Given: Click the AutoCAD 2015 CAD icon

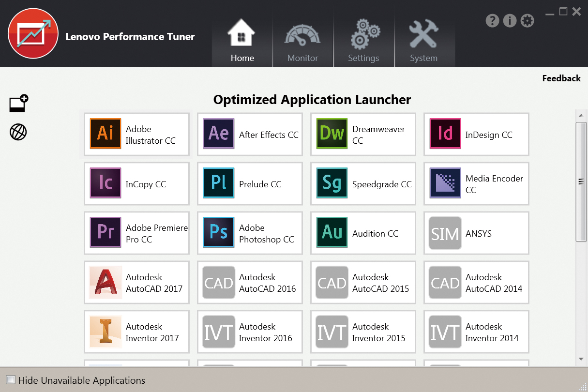Looking at the screenshot, I should 332,283.
